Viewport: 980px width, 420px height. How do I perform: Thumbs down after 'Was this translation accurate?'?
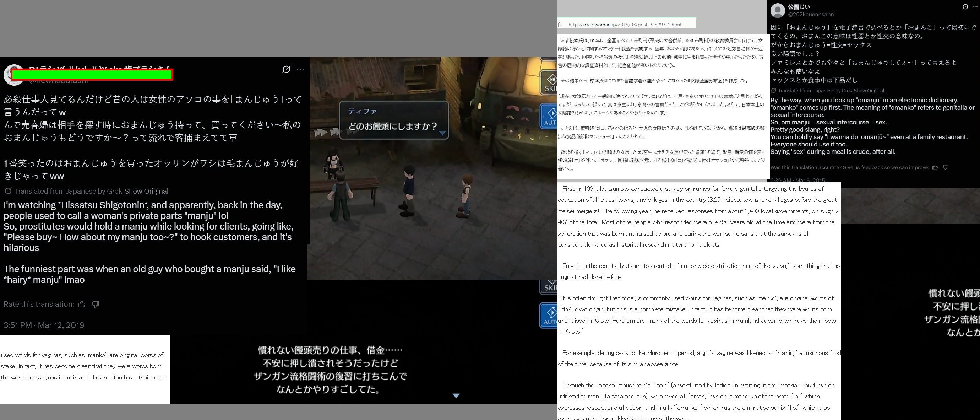tap(946, 167)
